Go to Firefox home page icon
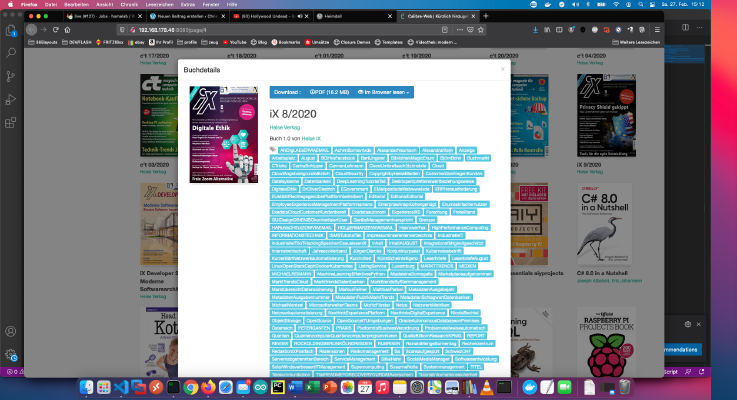This screenshot has height=400, width=737. [x=67, y=30]
